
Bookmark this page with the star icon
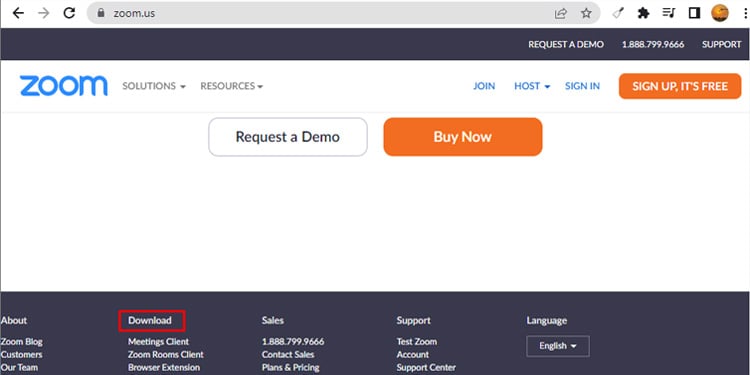click(586, 13)
